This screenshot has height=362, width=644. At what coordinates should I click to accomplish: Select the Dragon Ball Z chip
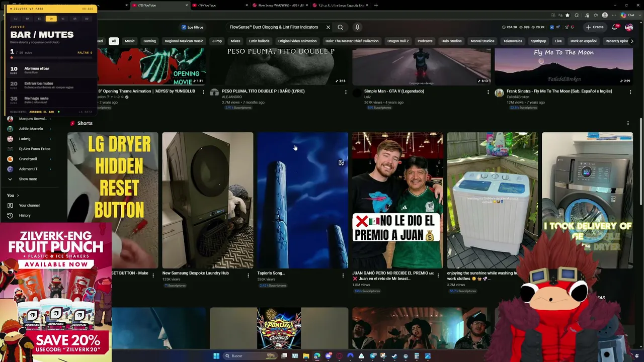coord(398,41)
